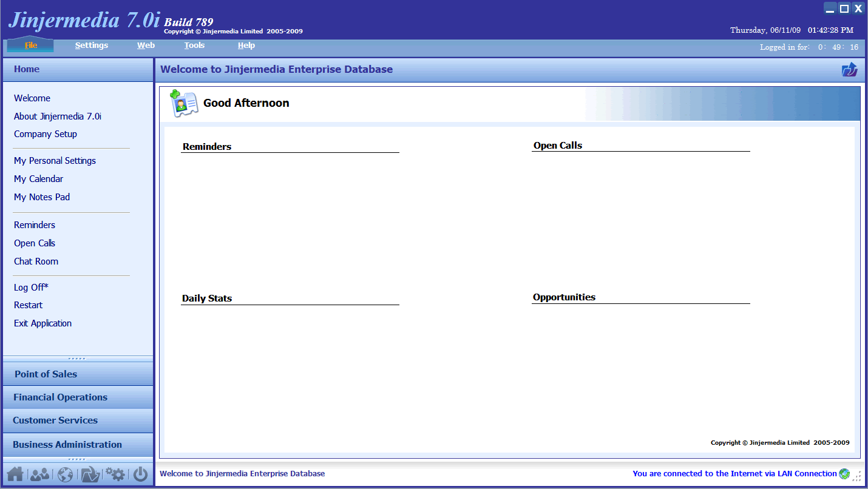Open the Web menu
Image resolution: width=868 pixels, height=489 pixels.
pos(146,46)
